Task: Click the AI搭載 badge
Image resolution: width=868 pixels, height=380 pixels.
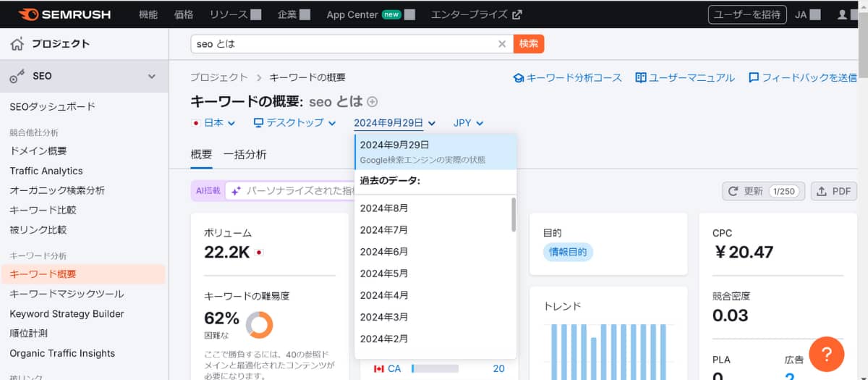Action: coord(208,191)
